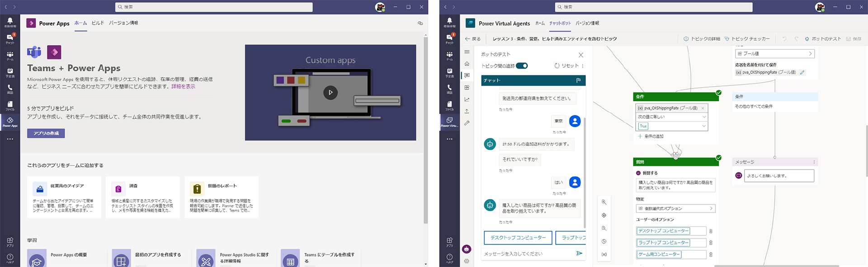Zoom out on the authoring canvas
The height and width of the screenshot is (267, 868).
click(x=604, y=228)
